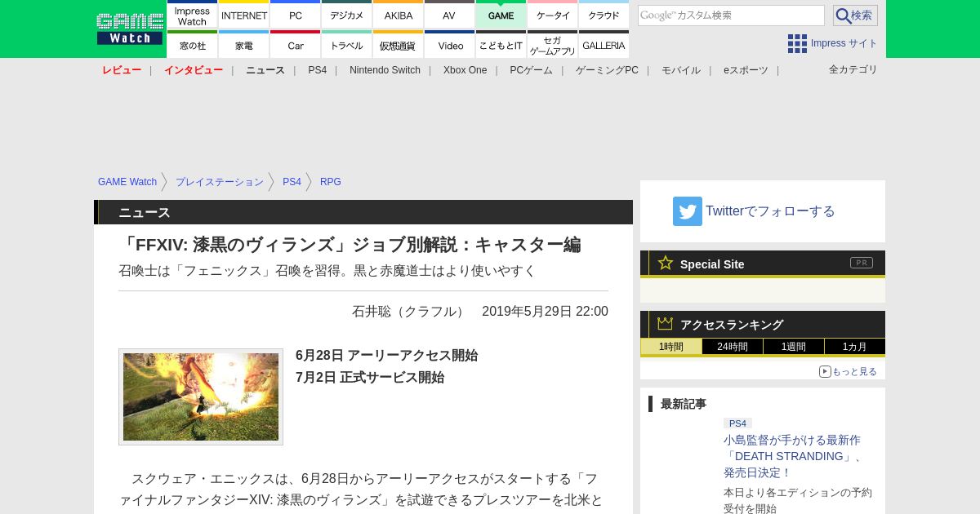Image resolution: width=980 pixels, height=514 pixels.
Task: Open 家電 Watch tab
Action: pos(244,45)
